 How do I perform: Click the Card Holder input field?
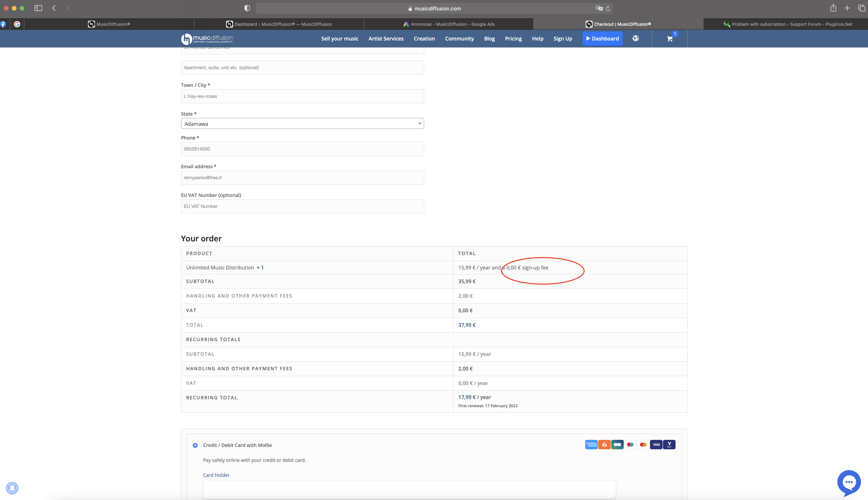coord(409,489)
